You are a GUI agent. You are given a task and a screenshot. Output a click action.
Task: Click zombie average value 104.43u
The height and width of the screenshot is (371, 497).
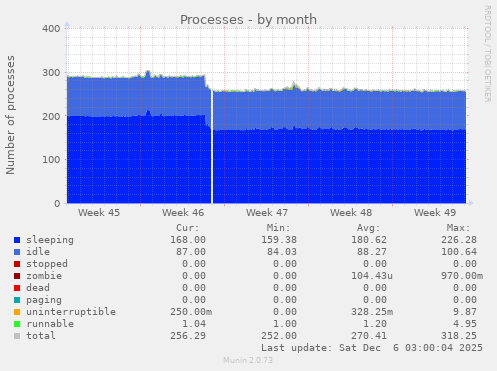pyautogui.click(x=372, y=276)
